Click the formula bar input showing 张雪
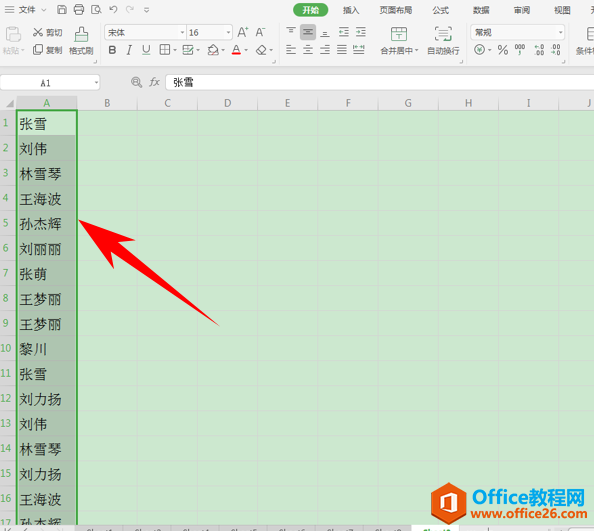The image size is (594, 531). pos(380,82)
